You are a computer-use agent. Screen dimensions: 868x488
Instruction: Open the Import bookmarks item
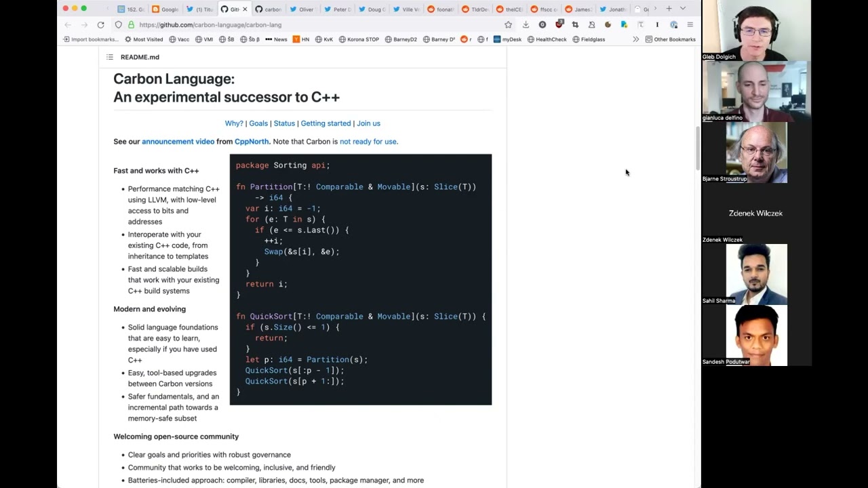90,39
